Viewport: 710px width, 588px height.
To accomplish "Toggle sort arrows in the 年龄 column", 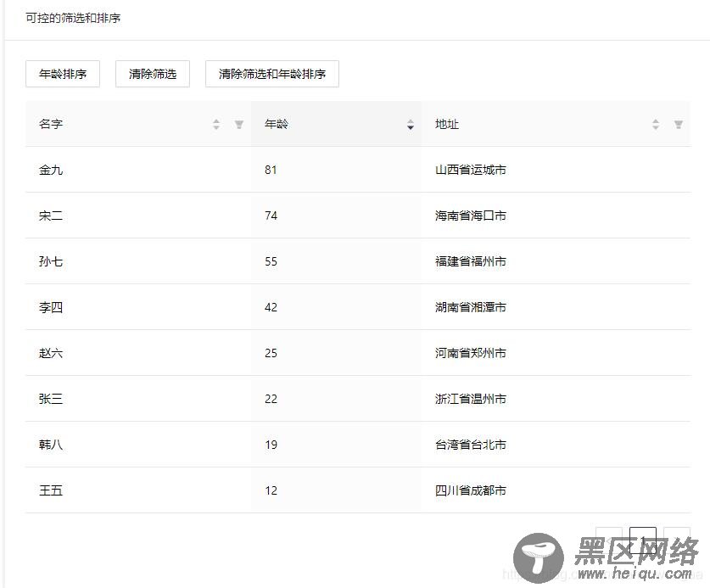I will (x=411, y=124).
